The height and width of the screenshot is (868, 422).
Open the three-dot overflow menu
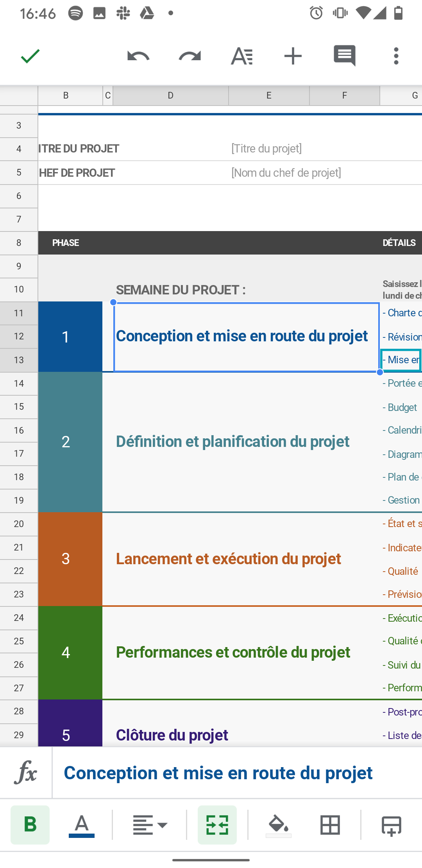point(396,56)
